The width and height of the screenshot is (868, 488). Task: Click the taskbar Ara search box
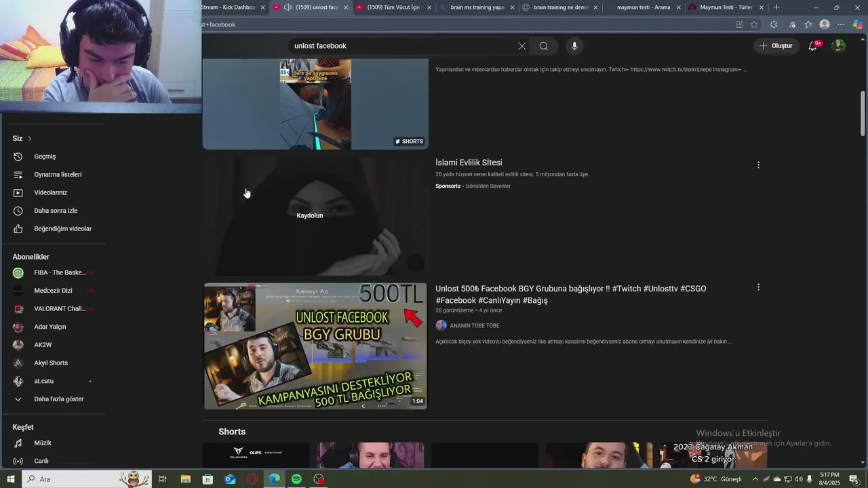pyautogui.click(x=87, y=479)
